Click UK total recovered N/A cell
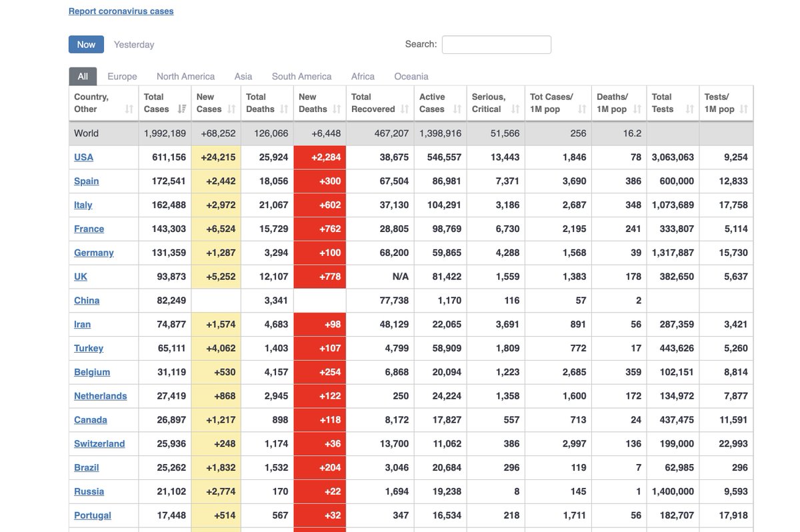 tap(380, 277)
